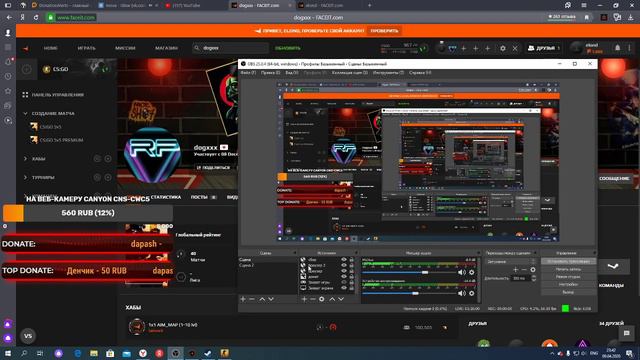Show the Захват игры source with its eye icon

344,282
